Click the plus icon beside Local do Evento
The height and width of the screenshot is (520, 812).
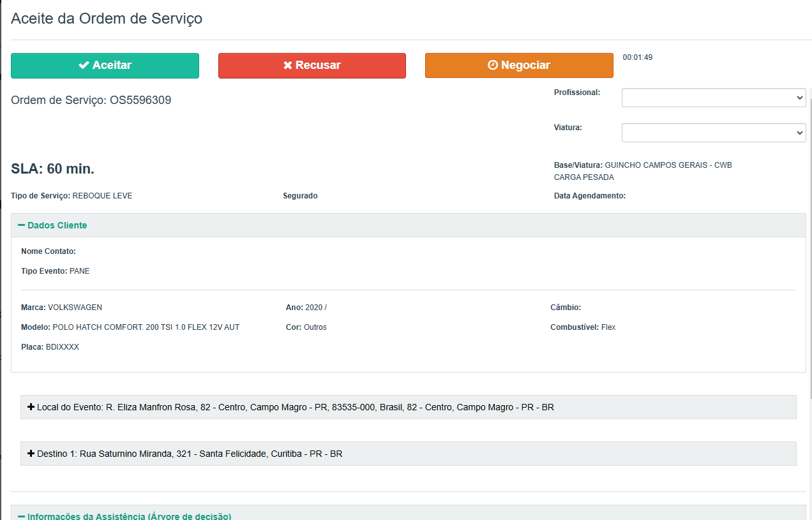tap(31, 406)
